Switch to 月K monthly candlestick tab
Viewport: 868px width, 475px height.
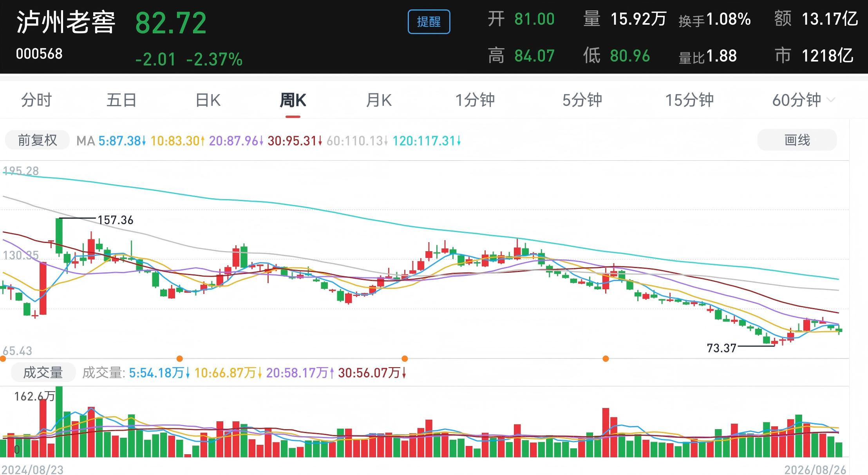tap(379, 100)
